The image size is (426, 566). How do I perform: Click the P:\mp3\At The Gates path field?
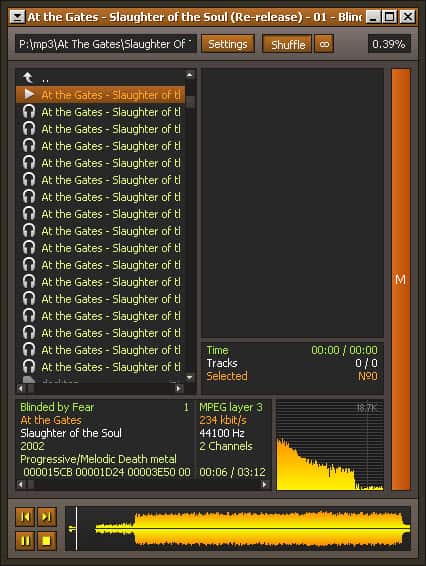[x=106, y=44]
